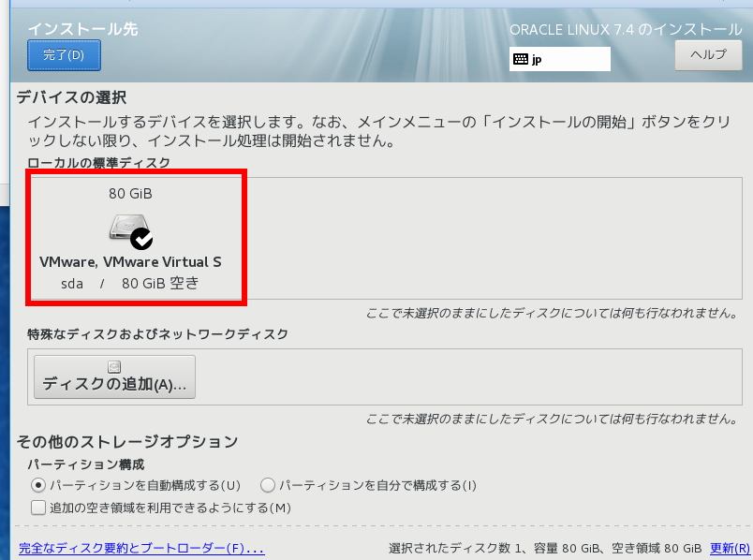Viewport: 753px width, 560px height.
Task: Select パーティションを自動構成する(U) radio button
Action: tap(38, 485)
